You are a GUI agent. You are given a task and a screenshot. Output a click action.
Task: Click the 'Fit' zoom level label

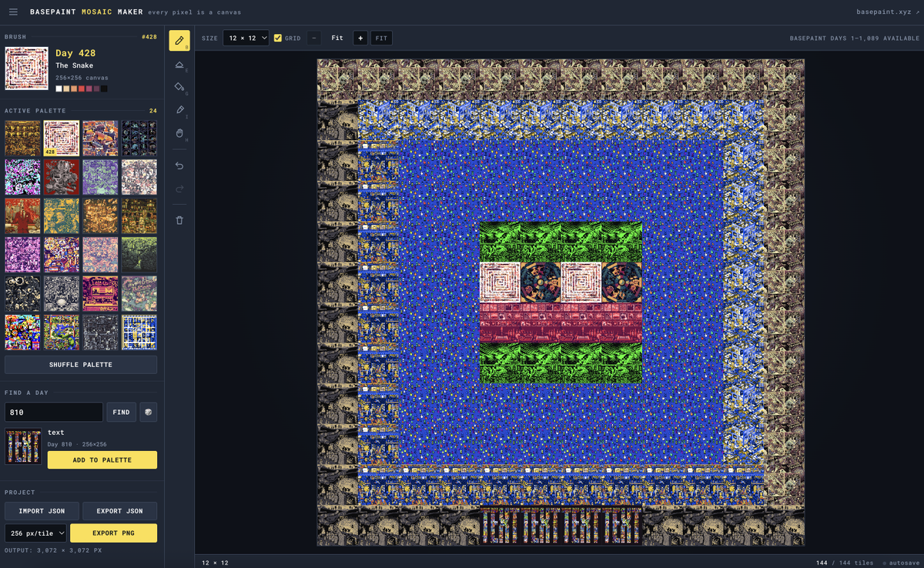(x=337, y=38)
